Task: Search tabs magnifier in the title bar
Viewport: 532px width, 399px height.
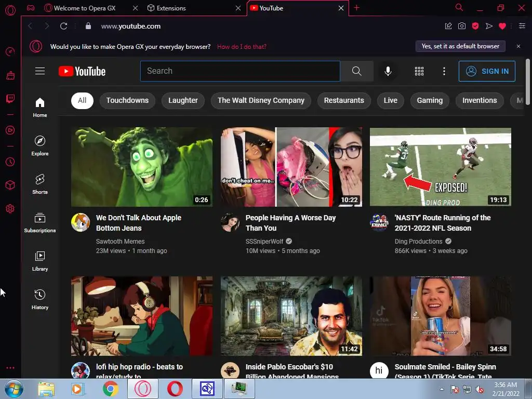Action: [x=459, y=7]
